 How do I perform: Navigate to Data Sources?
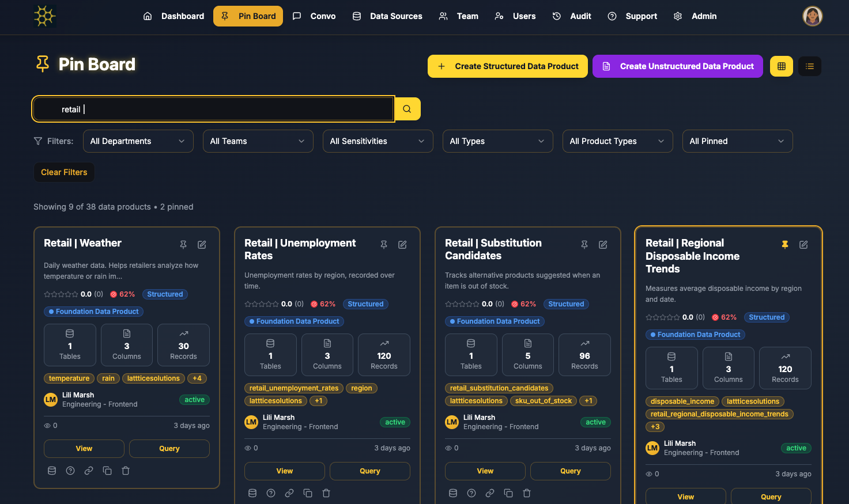[387, 16]
